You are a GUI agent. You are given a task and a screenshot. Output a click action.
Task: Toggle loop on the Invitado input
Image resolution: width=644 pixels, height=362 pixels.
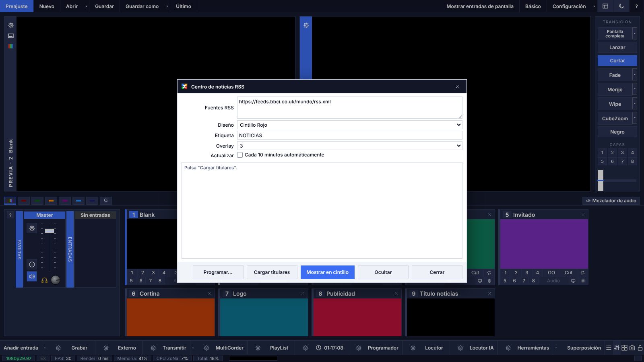pos(582,273)
